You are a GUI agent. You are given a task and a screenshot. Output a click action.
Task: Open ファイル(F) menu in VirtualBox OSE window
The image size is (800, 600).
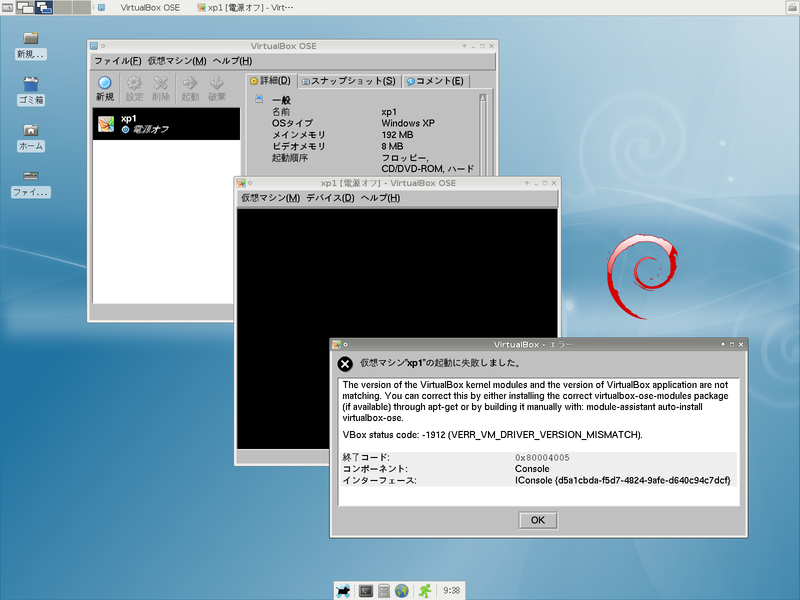click(x=117, y=61)
